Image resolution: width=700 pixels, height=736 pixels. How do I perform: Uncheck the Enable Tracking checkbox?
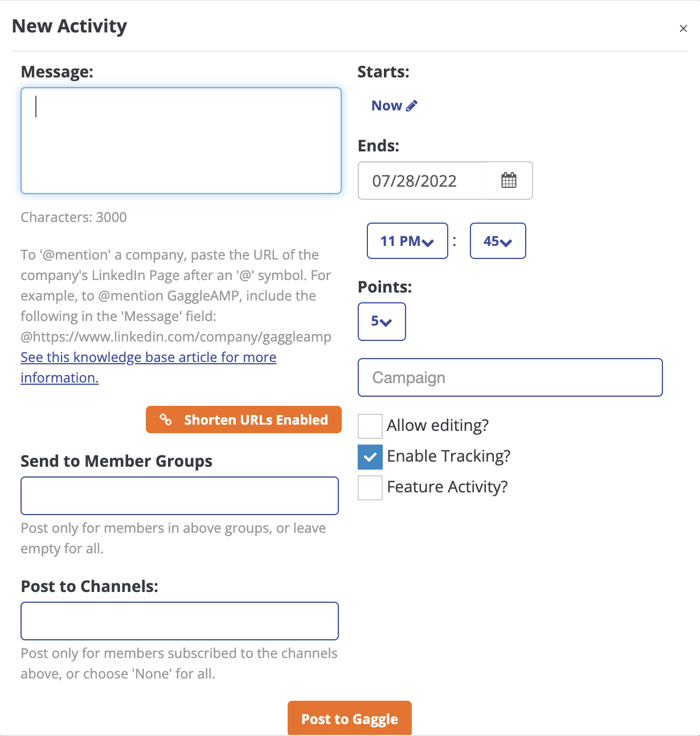tap(370, 457)
